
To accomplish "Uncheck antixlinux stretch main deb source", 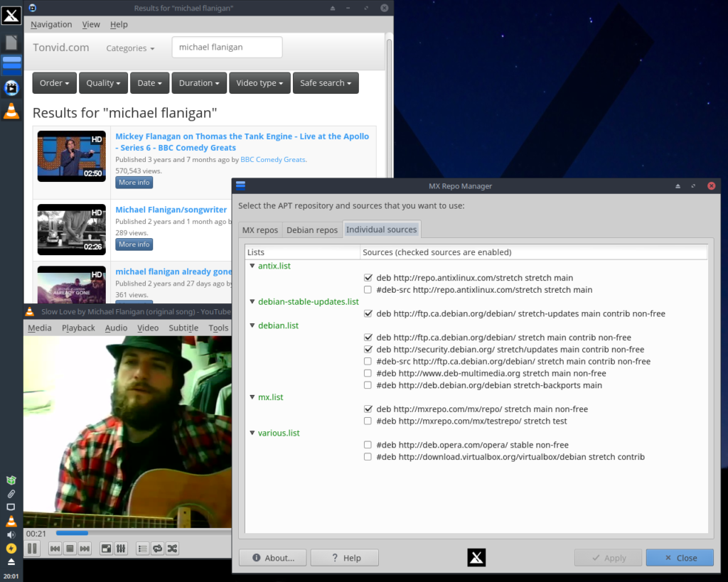I will (x=368, y=278).
